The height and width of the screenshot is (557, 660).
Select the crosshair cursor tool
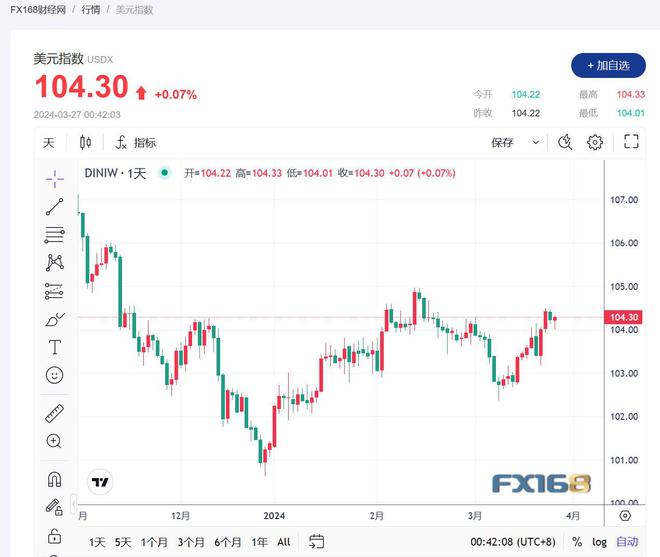[x=54, y=178]
